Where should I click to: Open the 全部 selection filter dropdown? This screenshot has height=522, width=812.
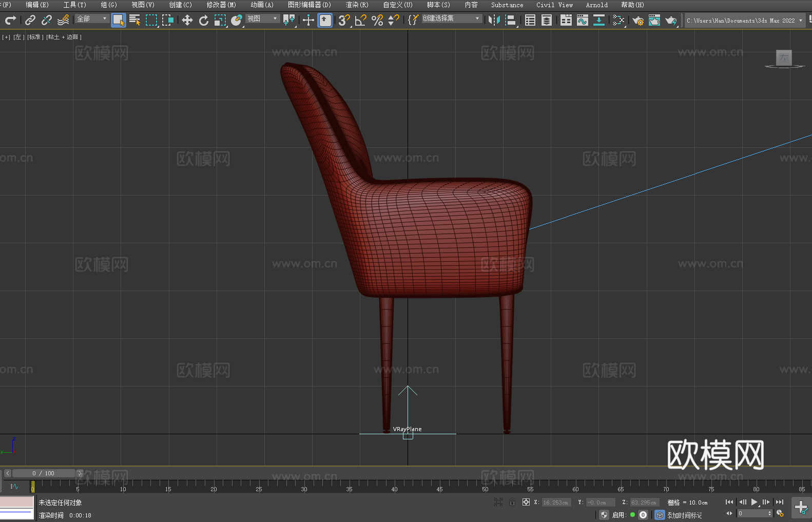tap(92, 18)
